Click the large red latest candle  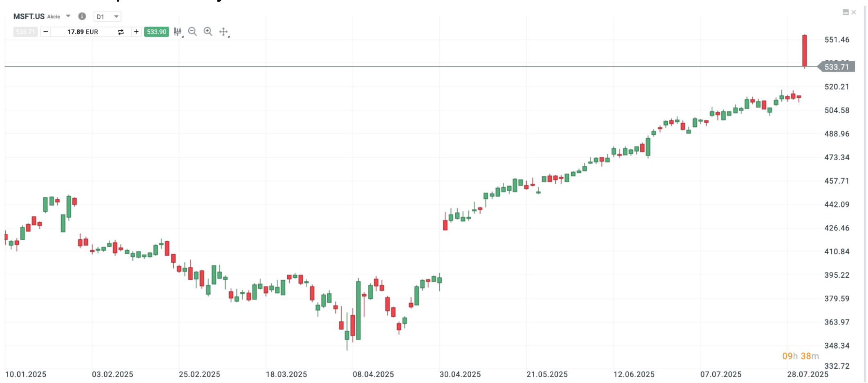[x=804, y=50]
